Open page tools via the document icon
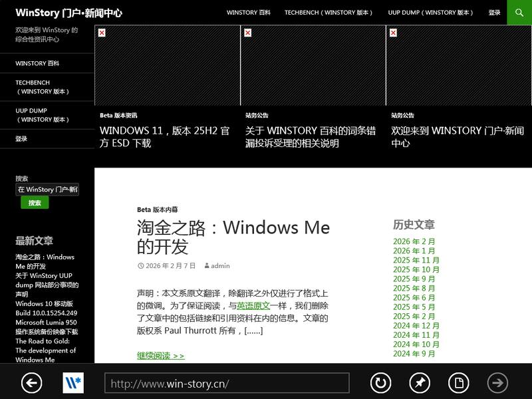This screenshot has width=532, height=399. (x=458, y=383)
